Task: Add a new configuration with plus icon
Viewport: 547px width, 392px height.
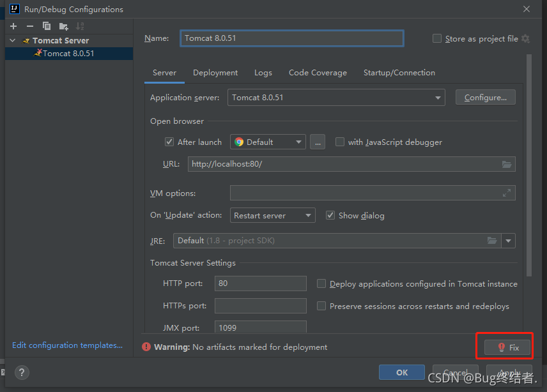Action: (x=13, y=26)
